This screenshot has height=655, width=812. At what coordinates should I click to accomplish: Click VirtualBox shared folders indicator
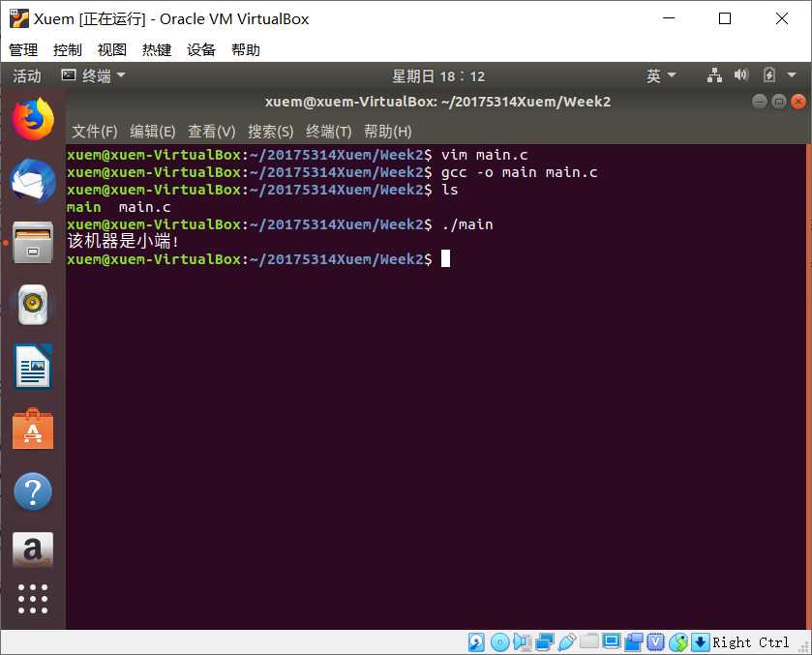(588, 642)
